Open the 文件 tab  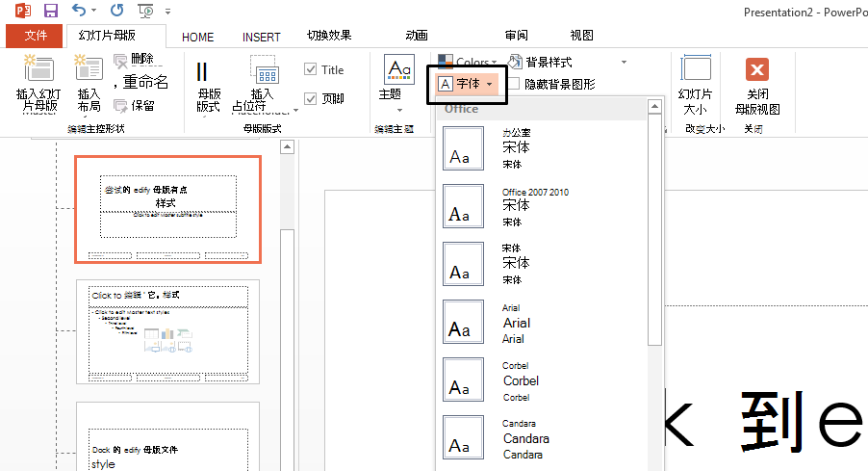coord(36,36)
